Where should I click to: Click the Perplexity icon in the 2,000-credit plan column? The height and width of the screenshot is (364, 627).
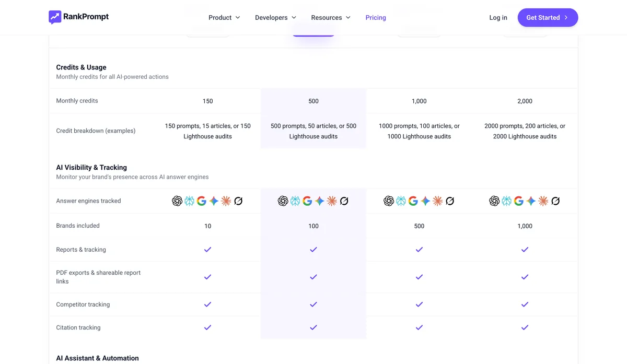pos(506,201)
